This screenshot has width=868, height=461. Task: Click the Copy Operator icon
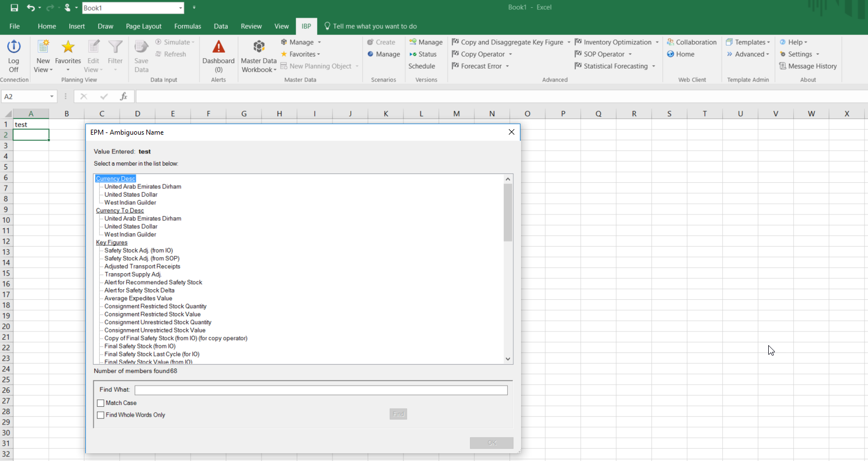pos(456,54)
